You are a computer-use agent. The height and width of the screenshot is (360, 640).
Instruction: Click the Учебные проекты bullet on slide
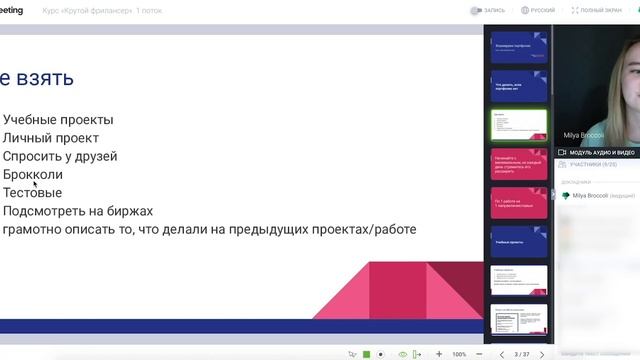58,120
